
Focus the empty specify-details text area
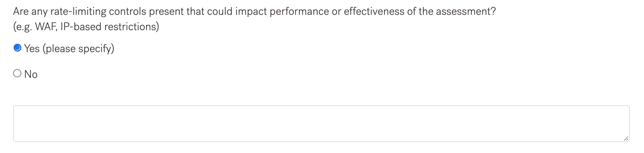click(321, 123)
